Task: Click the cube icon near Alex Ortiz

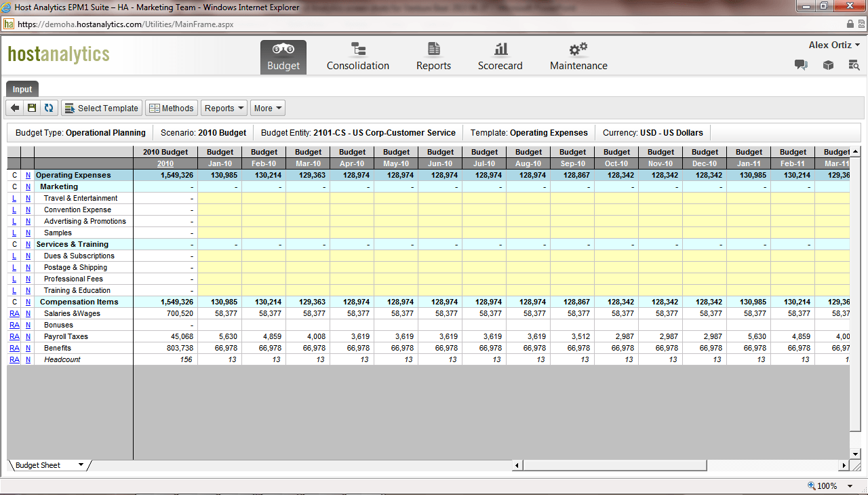Action: (x=828, y=65)
